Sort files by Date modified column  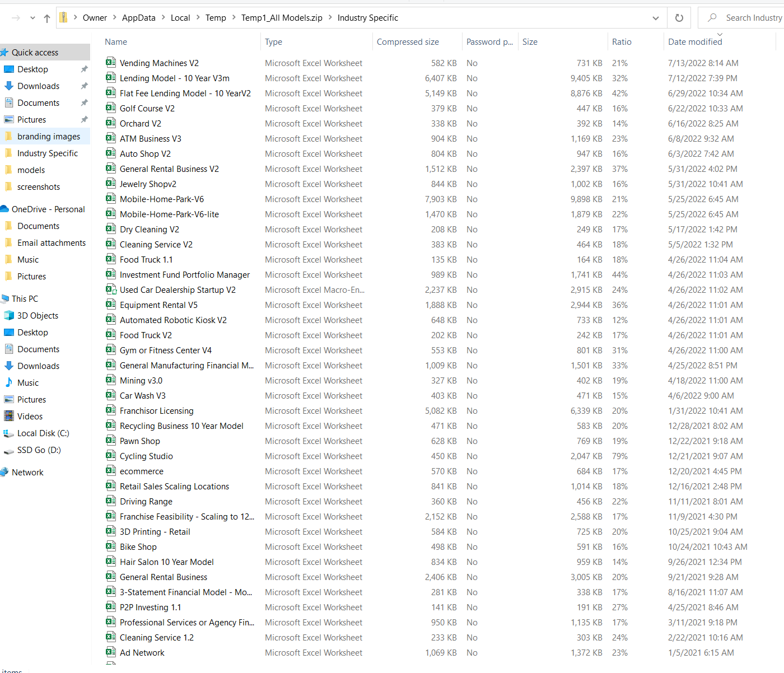[694, 42]
